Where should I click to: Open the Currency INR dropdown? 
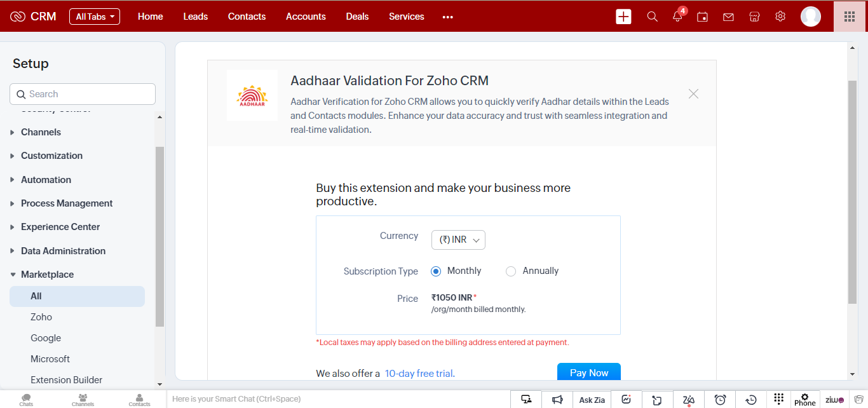pyautogui.click(x=458, y=240)
